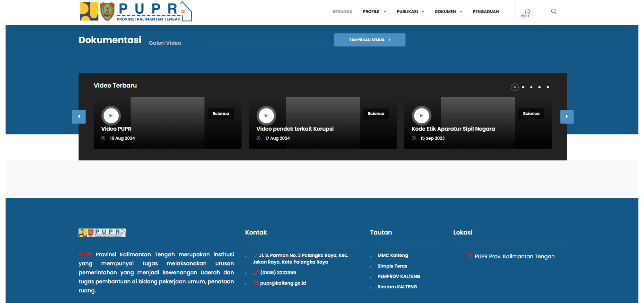
Task: Play the Video PUPR clip
Action: (x=111, y=116)
